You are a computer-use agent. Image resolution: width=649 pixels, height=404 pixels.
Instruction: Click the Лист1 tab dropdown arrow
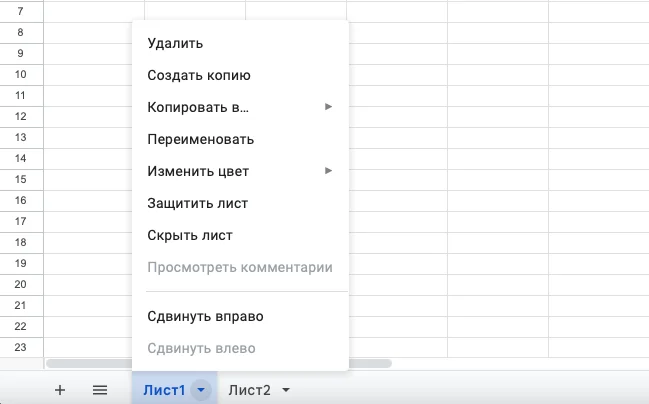pyautogui.click(x=202, y=390)
